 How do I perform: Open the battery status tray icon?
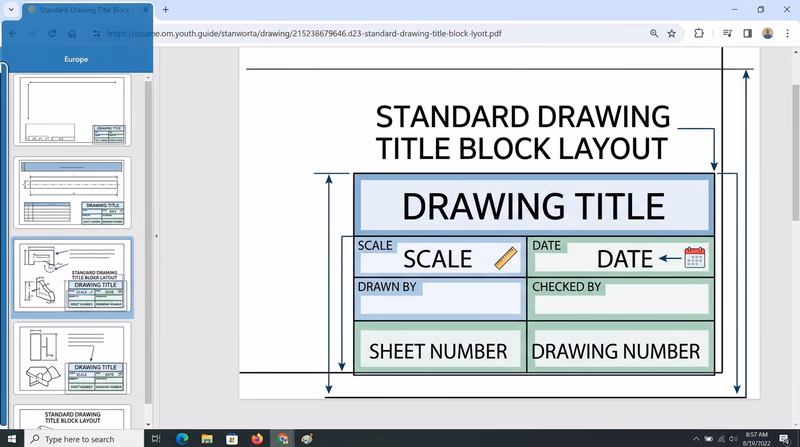coord(709,439)
